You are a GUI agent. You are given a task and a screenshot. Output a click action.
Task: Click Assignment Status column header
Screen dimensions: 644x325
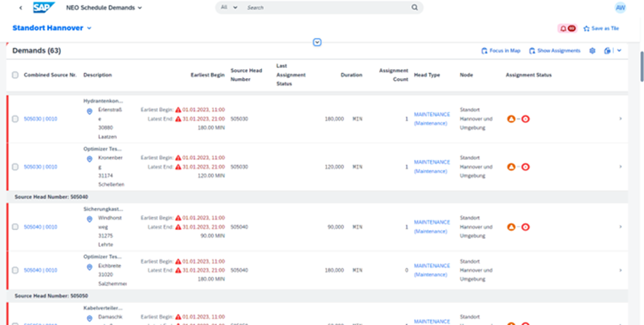[x=528, y=75]
